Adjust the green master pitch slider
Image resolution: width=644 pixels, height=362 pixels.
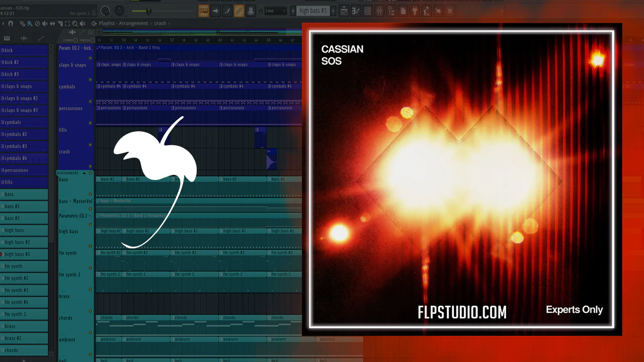point(148,11)
